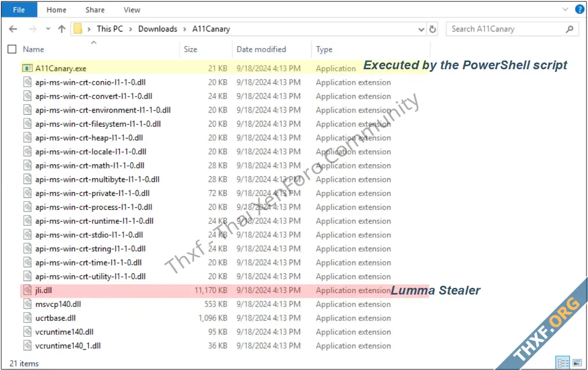Select the vcruntime140_1.dll file icon
Screen dimensions: 588x370
(x=27, y=346)
